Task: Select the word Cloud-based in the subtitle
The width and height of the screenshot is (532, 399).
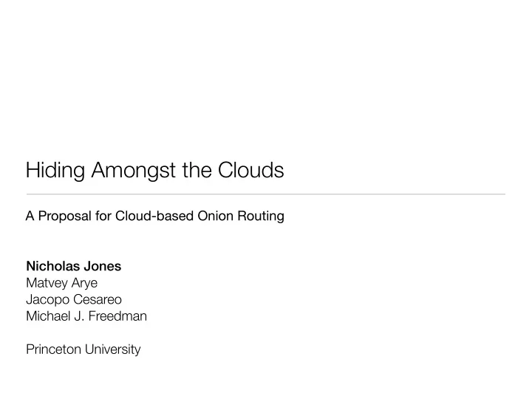Action: (x=154, y=216)
